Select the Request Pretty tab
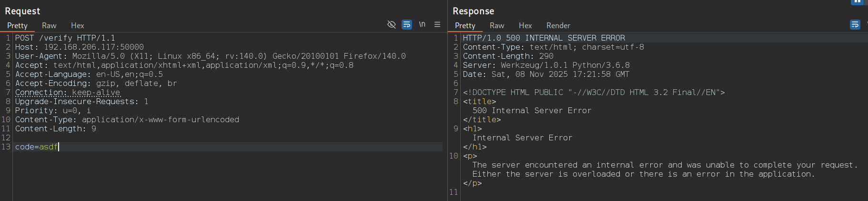 coord(17,26)
